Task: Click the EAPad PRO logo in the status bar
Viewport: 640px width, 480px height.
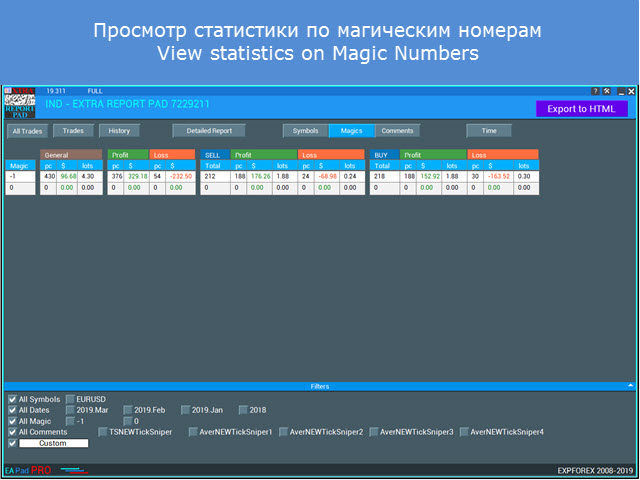Action: click(28, 469)
